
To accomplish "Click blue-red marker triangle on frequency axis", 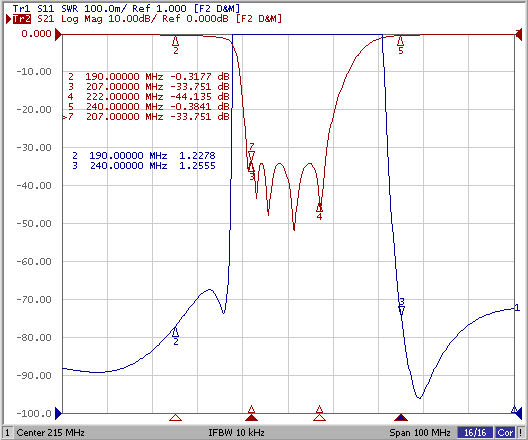I will [x=401, y=418].
